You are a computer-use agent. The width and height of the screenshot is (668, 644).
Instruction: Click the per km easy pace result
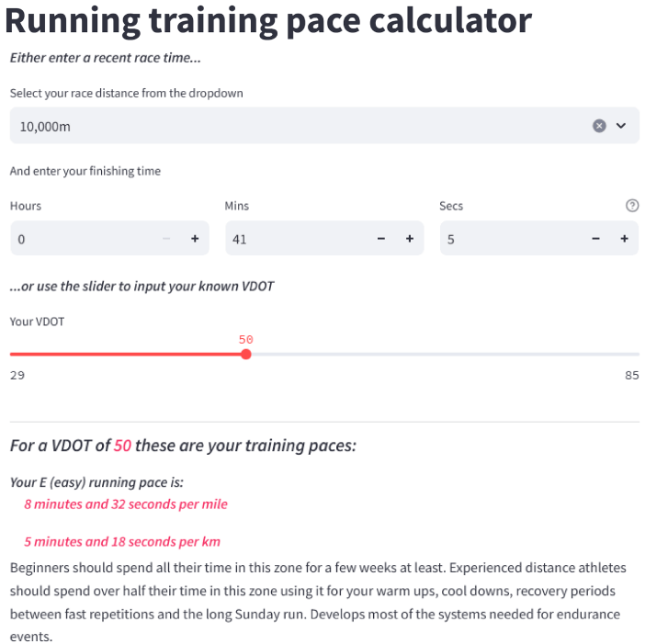tap(122, 541)
